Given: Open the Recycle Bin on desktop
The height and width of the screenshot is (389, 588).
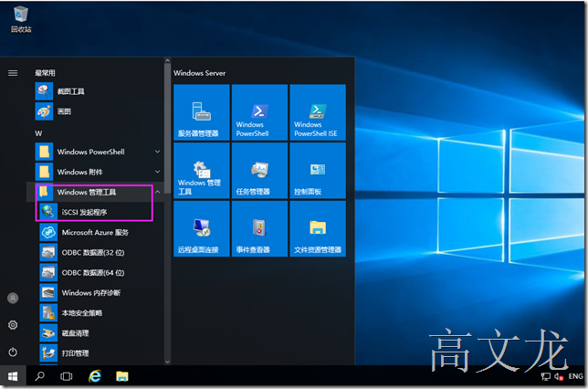Looking at the screenshot, I should (21, 20).
